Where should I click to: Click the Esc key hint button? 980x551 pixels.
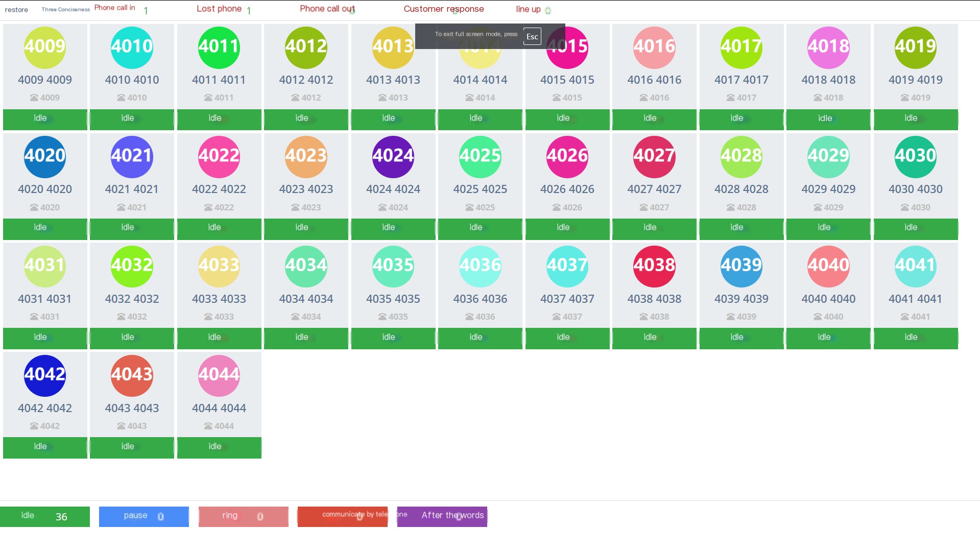pyautogui.click(x=532, y=36)
